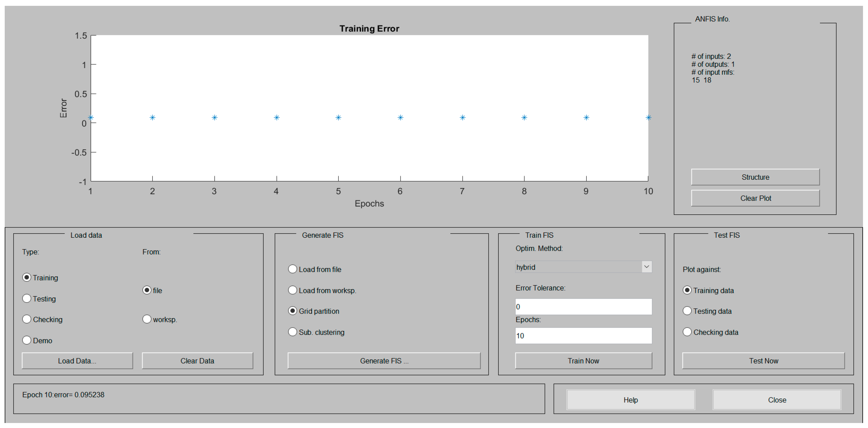Click the Clear Data button
Image resolution: width=868 pixels, height=428 pixels.
click(x=197, y=361)
